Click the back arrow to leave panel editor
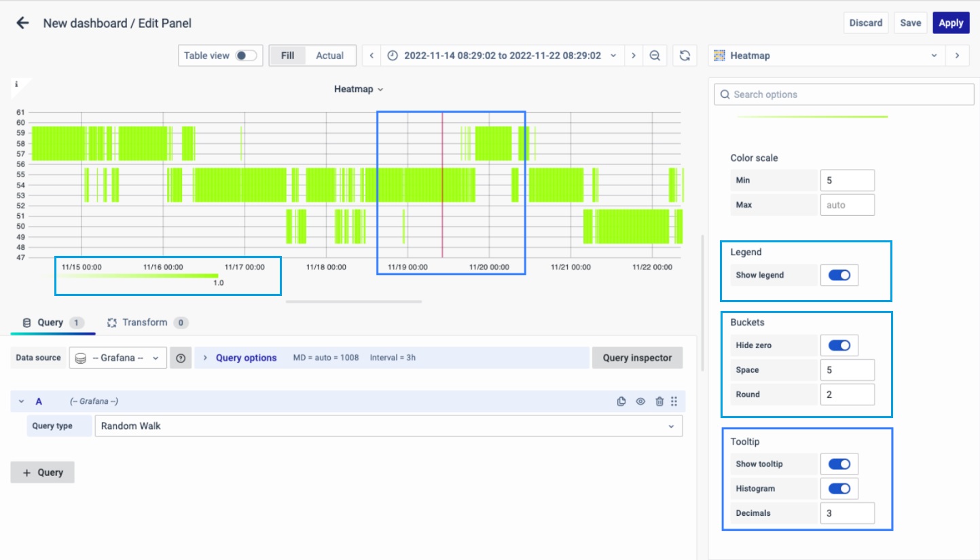 click(x=22, y=23)
